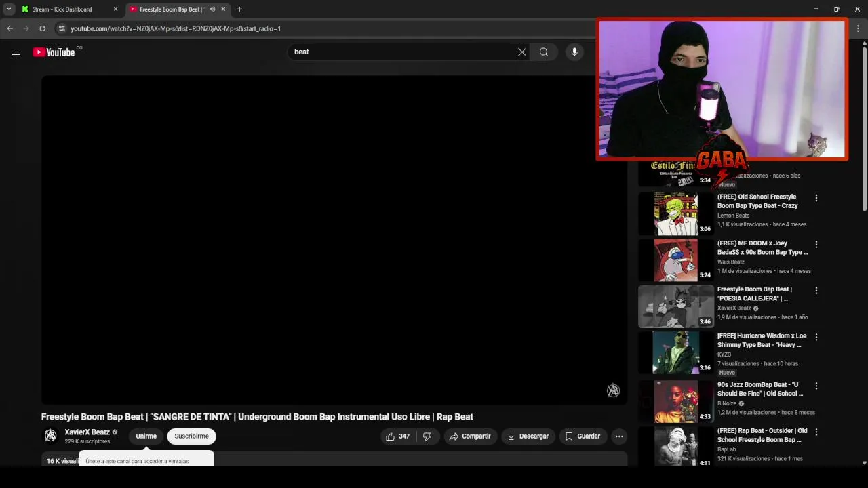The image size is (868, 488).
Task: Click the browser address bar URL
Action: click(x=176, y=28)
